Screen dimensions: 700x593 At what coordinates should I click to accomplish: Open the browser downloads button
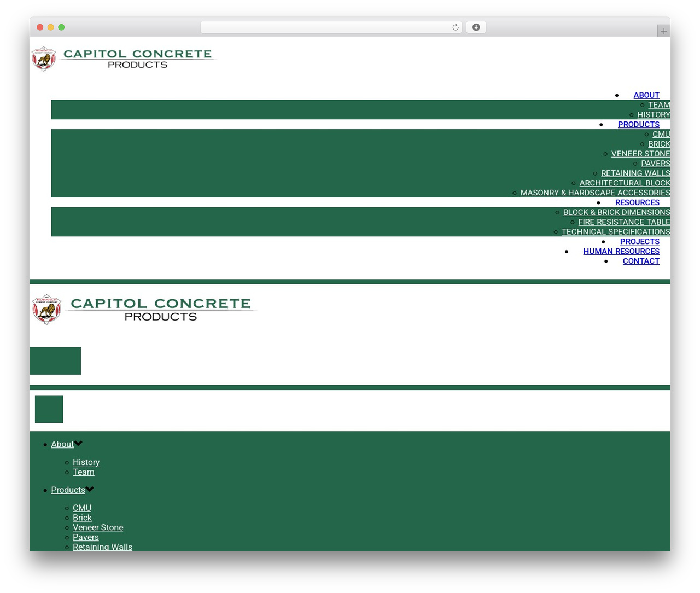[476, 27]
